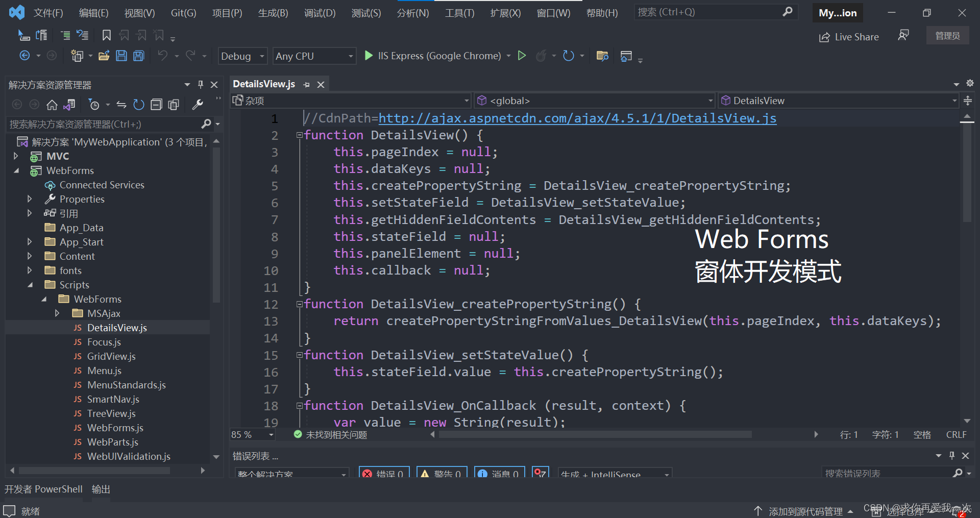Expand the MVC project node
The width and height of the screenshot is (980, 518).
16,156
